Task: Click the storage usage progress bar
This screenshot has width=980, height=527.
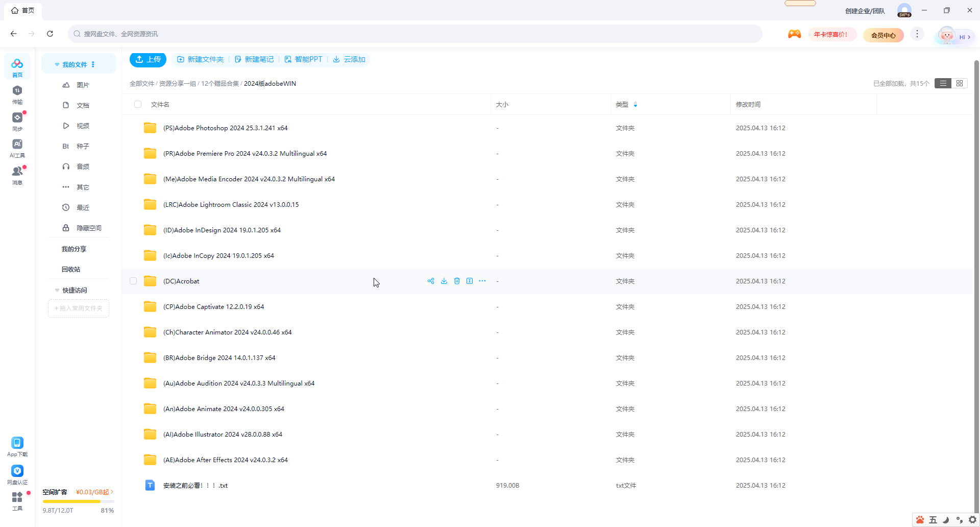Action: pos(78,501)
